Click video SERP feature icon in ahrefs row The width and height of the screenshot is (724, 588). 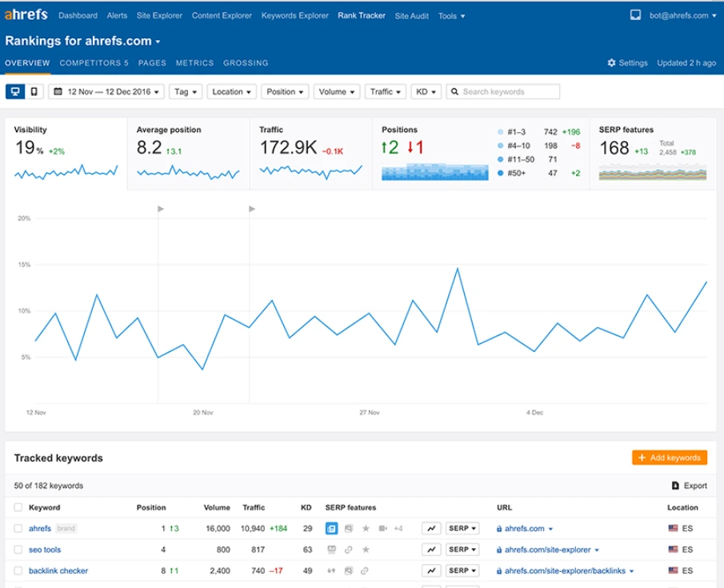click(382, 529)
